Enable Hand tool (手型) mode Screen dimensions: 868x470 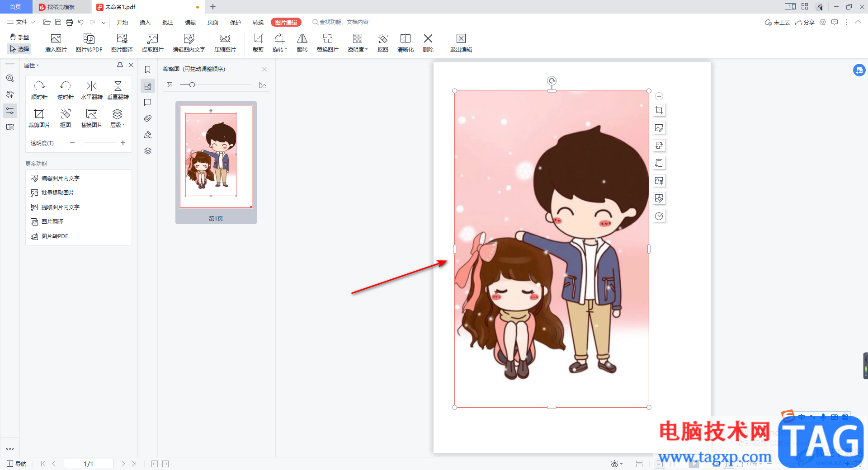(x=19, y=37)
